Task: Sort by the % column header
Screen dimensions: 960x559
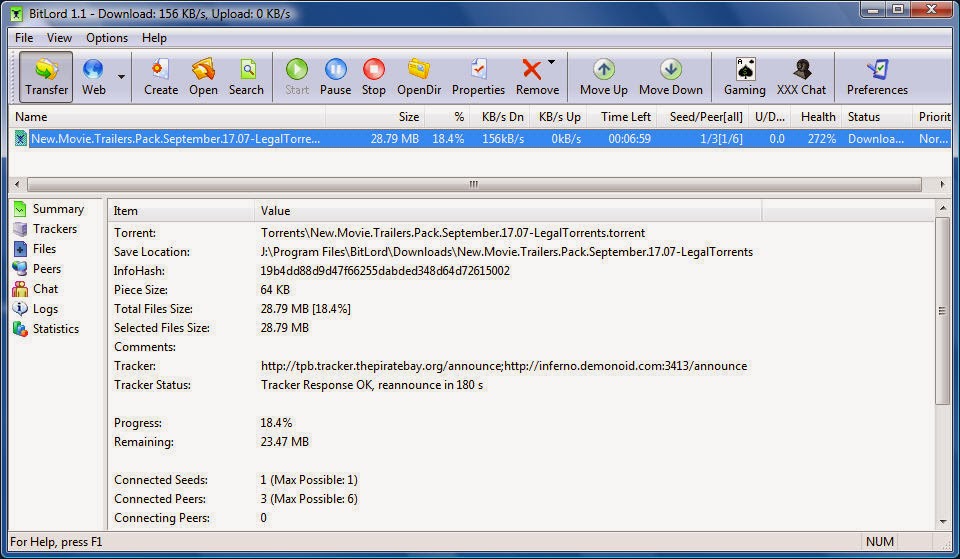Action: tap(447, 116)
